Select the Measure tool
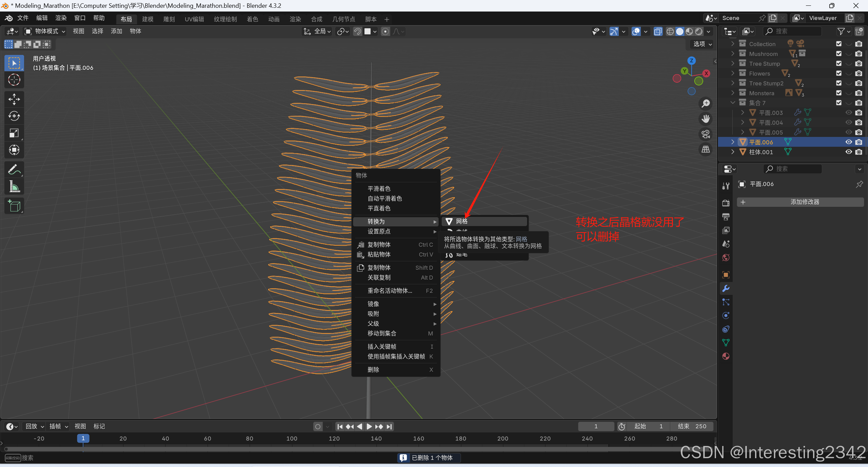 coord(14,186)
